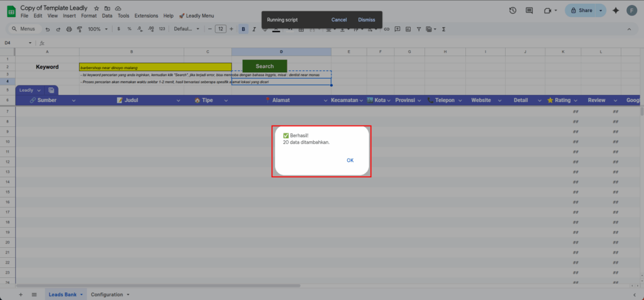Expand the Share button dropdown arrow
Screen dimensions: 644x300
click(x=600, y=11)
